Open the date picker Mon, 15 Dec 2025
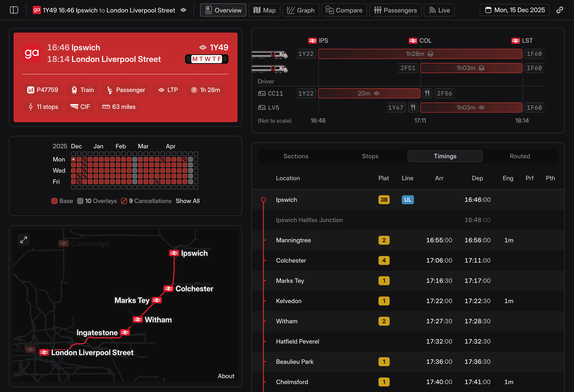574x392 pixels. (x=515, y=10)
